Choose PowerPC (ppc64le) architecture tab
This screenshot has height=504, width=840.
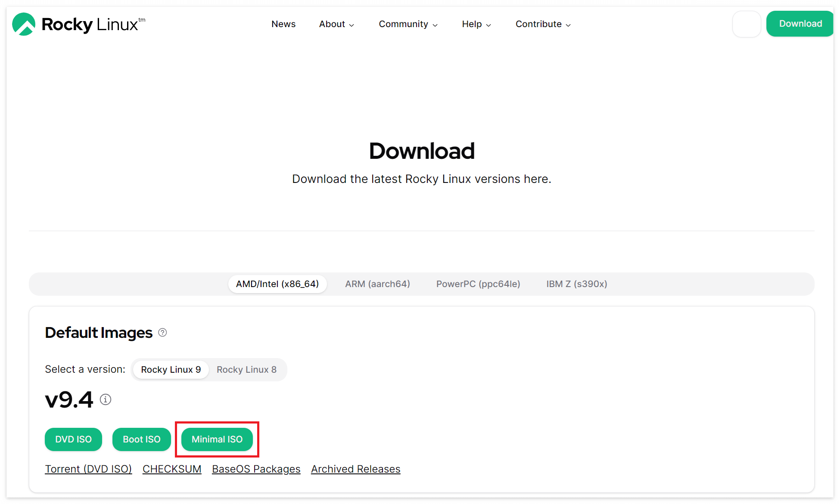(478, 284)
